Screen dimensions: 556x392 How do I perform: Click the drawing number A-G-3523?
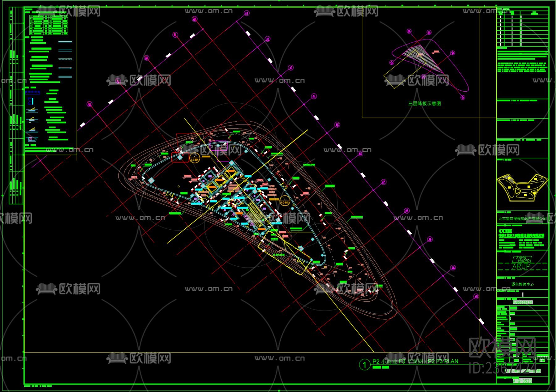[522, 381]
